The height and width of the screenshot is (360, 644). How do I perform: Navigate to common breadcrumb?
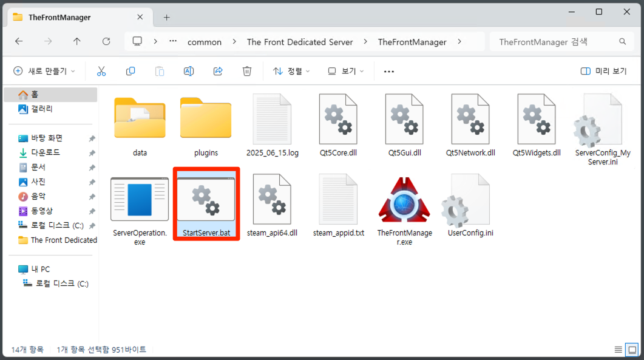coord(205,42)
